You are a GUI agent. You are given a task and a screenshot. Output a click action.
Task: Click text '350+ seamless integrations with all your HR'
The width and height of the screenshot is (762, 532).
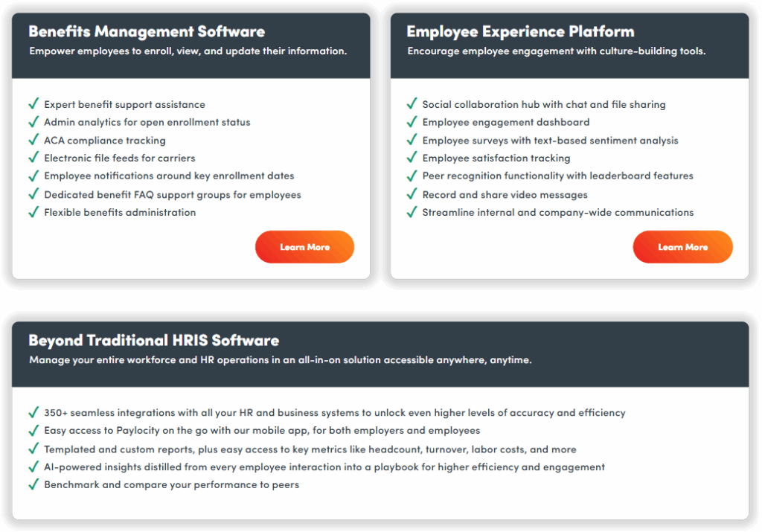point(335,412)
